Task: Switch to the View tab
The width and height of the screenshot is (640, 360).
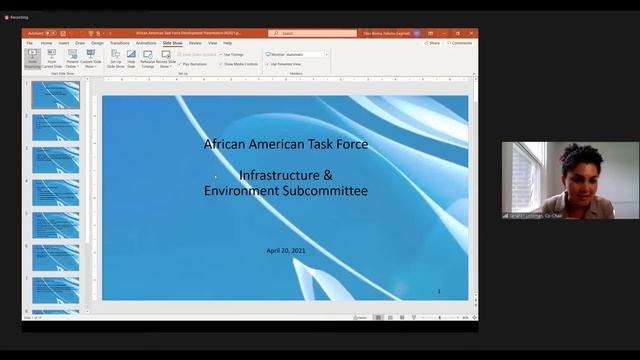Action: click(x=213, y=43)
